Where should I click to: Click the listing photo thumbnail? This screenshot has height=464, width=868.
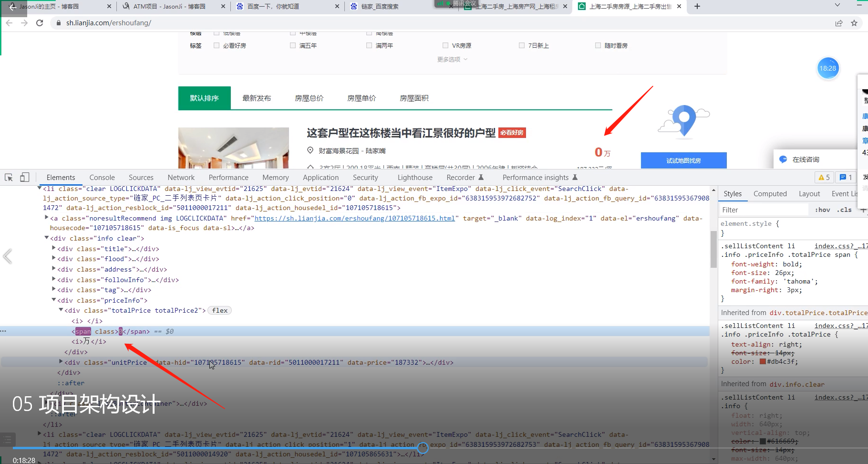234,148
